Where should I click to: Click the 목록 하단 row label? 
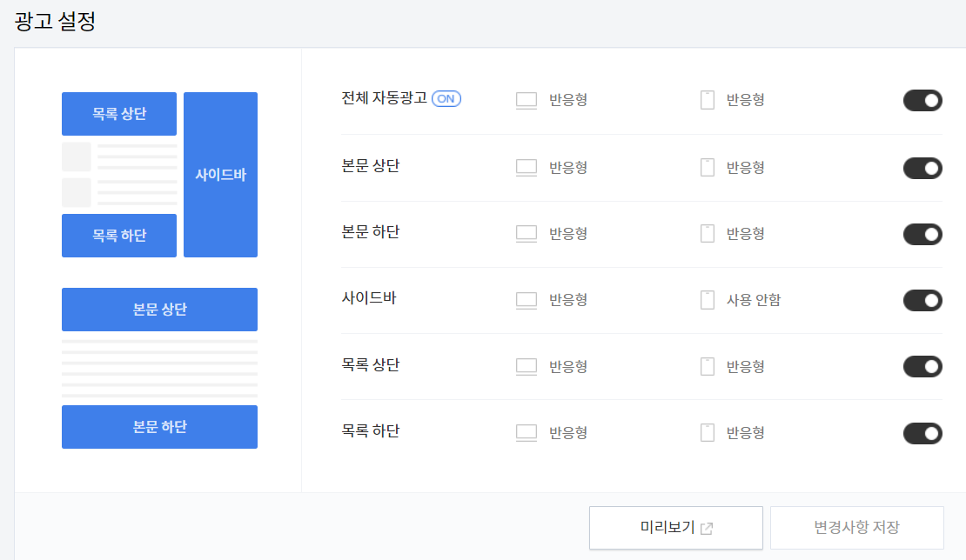(x=370, y=431)
